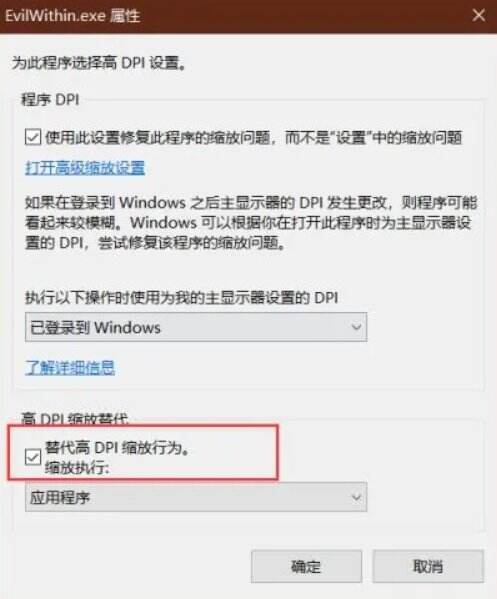The width and height of the screenshot is (497, 599).
Task: Click the 缩放执行 label text
Action: (77, 467)
